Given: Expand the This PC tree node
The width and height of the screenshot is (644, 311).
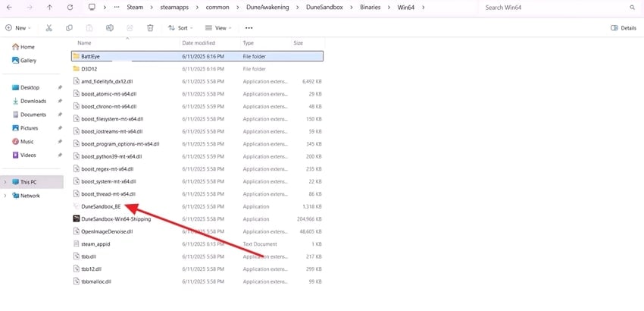Looking at the screenshot, I should [5, 182].
